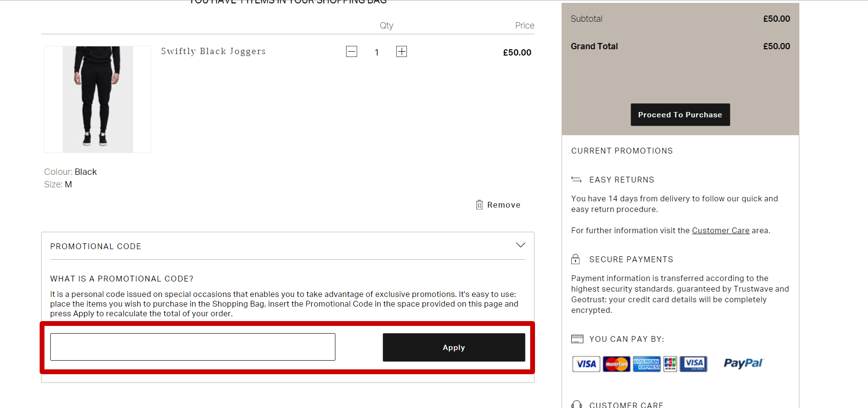This screenshot has height=408, width=868.
Task: Click the Secure Payments padlock icon
Action: click(x=575, y=259)
